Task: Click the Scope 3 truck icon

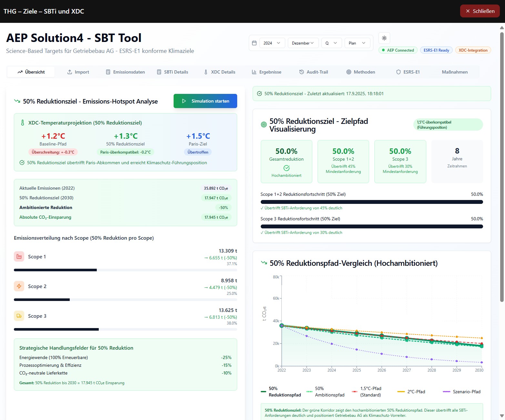Action: 19,316
